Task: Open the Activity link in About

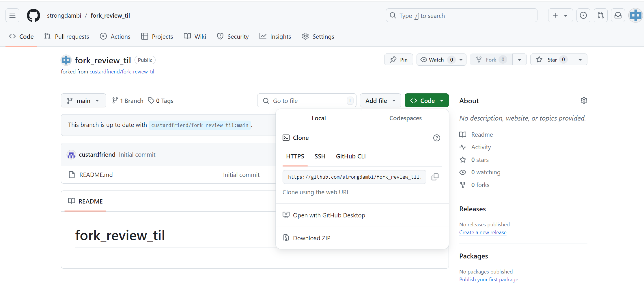Action: (x=475, y=147)
